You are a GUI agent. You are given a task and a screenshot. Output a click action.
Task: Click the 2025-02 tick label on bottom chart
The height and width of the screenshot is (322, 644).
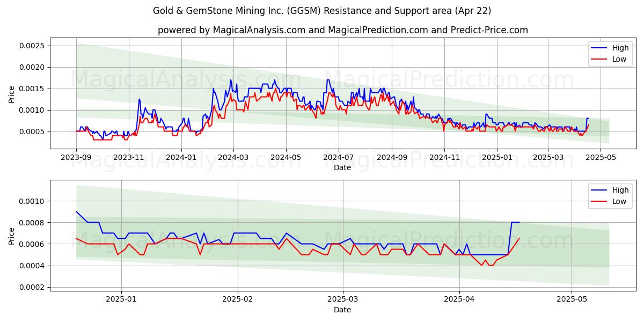pos(237,299)
